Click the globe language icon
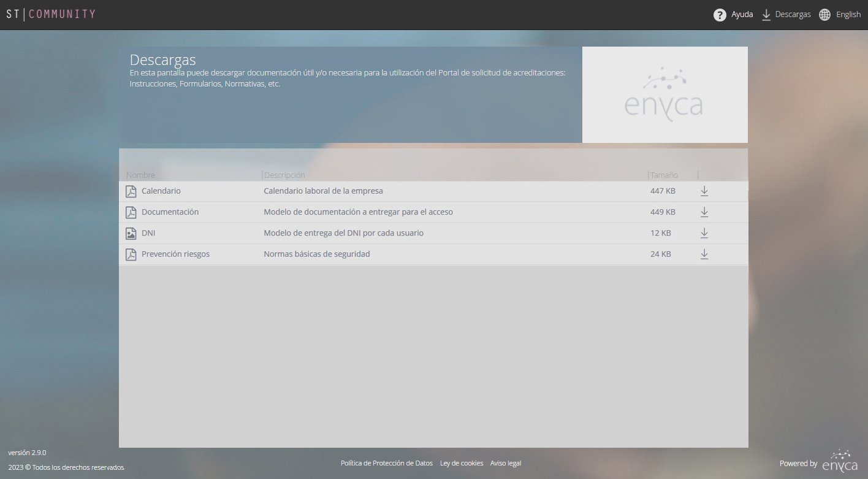 click(825, 15)
